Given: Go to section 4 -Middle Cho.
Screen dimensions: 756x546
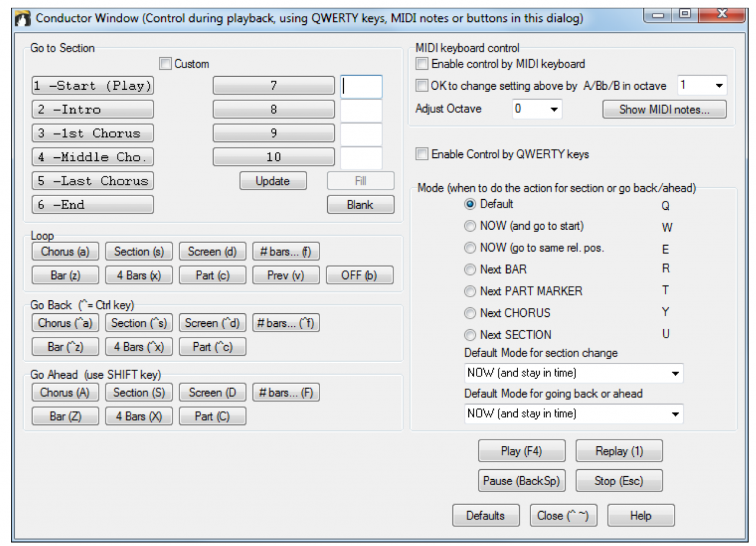Looking at the screenshot, I should pos(93,157).
